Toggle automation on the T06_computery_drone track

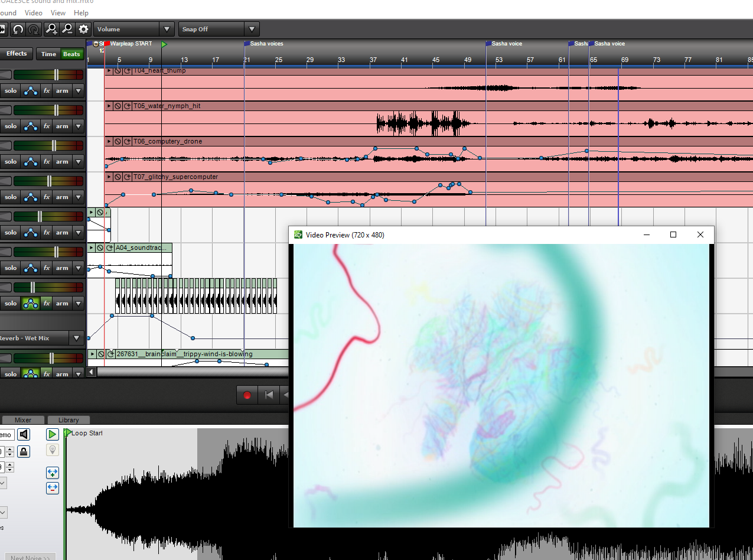coord(30,162)
